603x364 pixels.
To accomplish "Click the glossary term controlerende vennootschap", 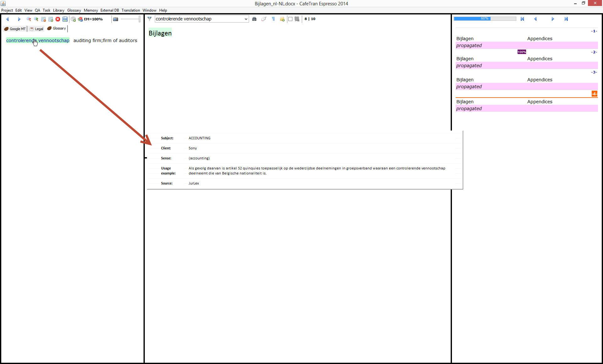I will [38, 40].
